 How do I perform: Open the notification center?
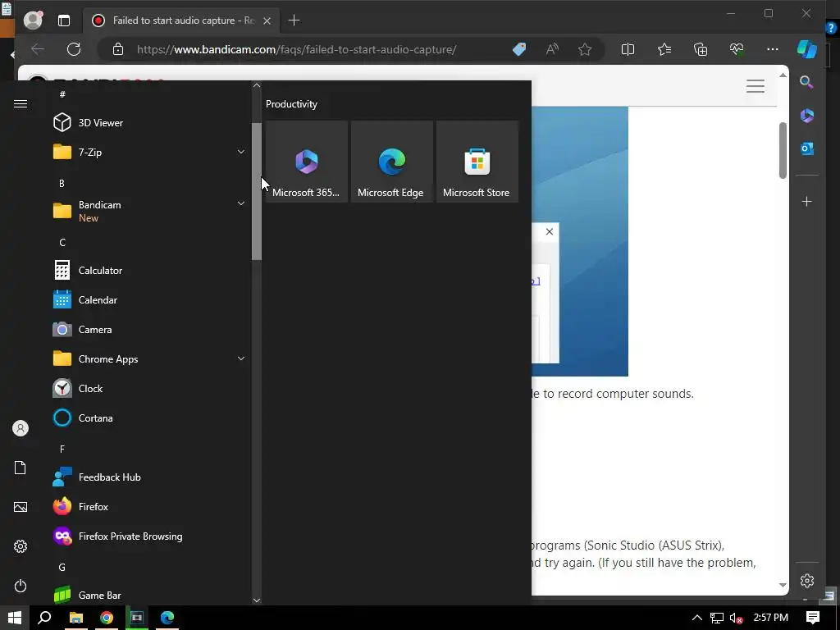pyautogui.click(x=813, y=618)
